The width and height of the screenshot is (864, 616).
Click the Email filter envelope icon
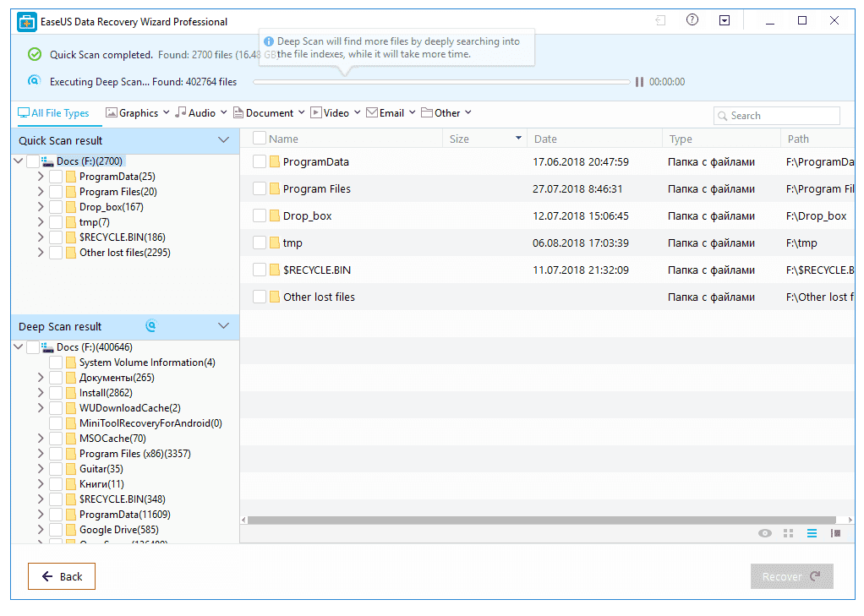(372, 113)
